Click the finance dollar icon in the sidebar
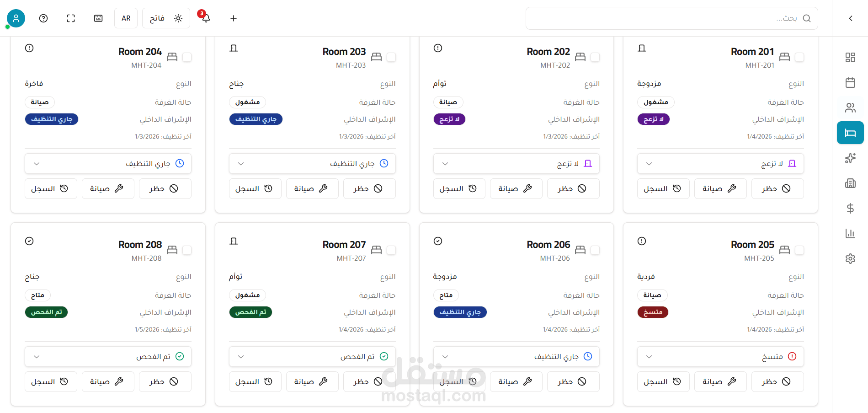The width and height of the screenshot is (868, 413). tap(850, 208)
